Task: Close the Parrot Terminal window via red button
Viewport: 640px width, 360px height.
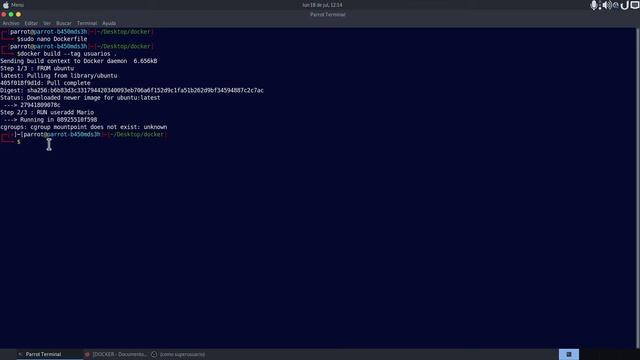Action: click(x=4, y=14)
